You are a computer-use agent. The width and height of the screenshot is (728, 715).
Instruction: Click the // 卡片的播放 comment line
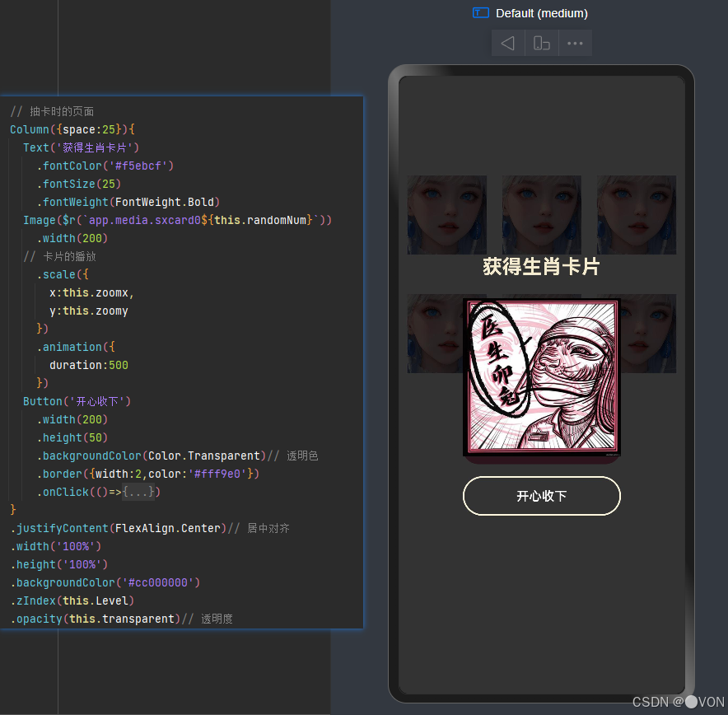click(59, 256)
